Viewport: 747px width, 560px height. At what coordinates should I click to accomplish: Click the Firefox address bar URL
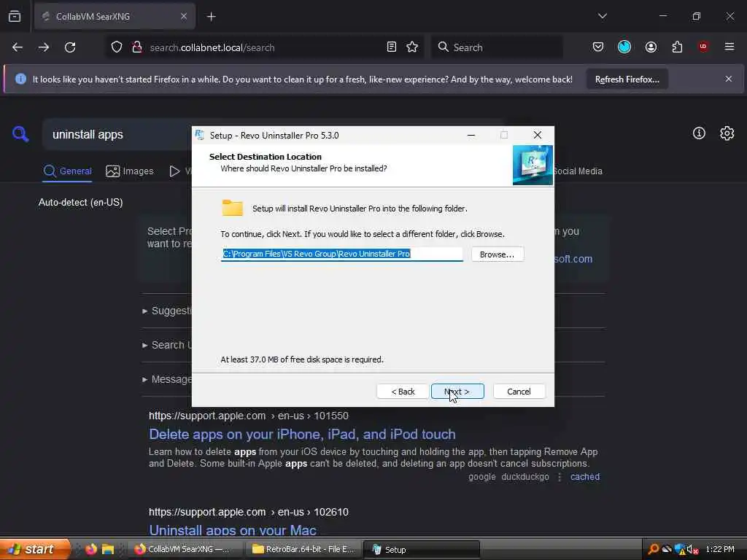click(212, 47)
